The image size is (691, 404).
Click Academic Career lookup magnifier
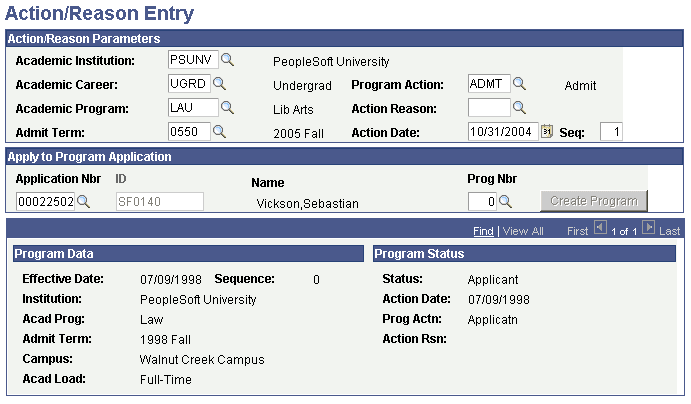click(219, 84)
